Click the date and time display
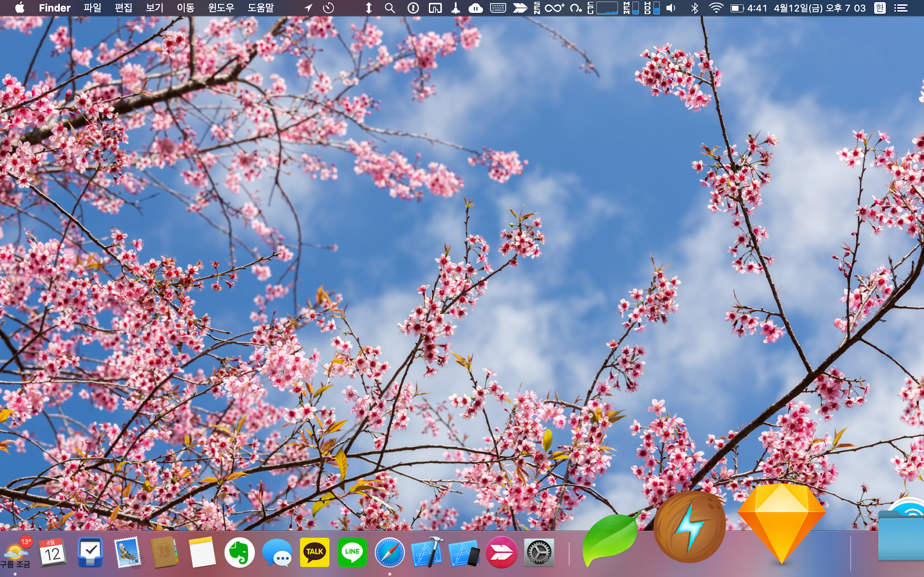924x577 pixels. [819, 8]
